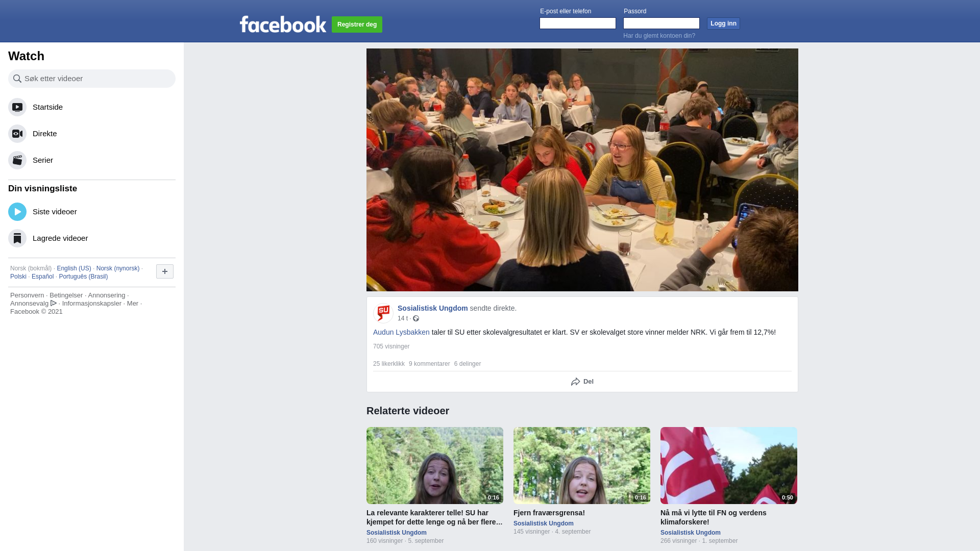
Task: Focus the Søk etter videoer search field
Action: tap(92, 79)
